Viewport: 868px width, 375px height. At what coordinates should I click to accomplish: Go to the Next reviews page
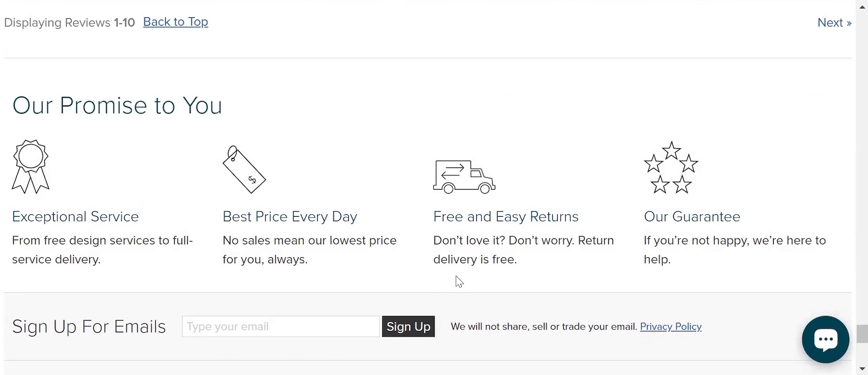(x=834, y=23)
